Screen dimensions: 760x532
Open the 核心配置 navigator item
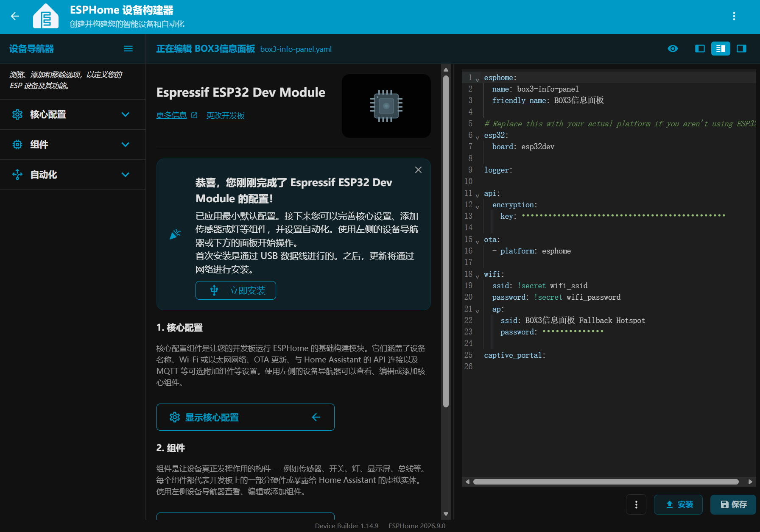pyautogui.click(x=73, y=114)
